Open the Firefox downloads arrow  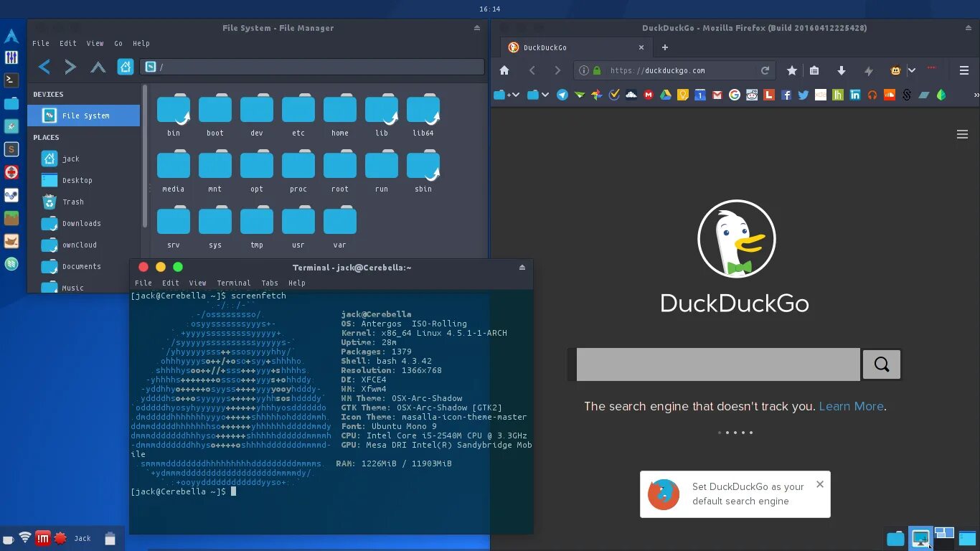[x=842, y=70]
